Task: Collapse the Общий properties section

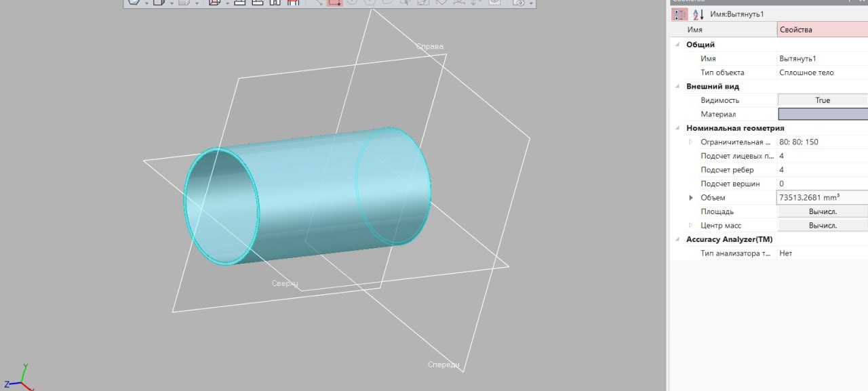Action: coord(677,44)
